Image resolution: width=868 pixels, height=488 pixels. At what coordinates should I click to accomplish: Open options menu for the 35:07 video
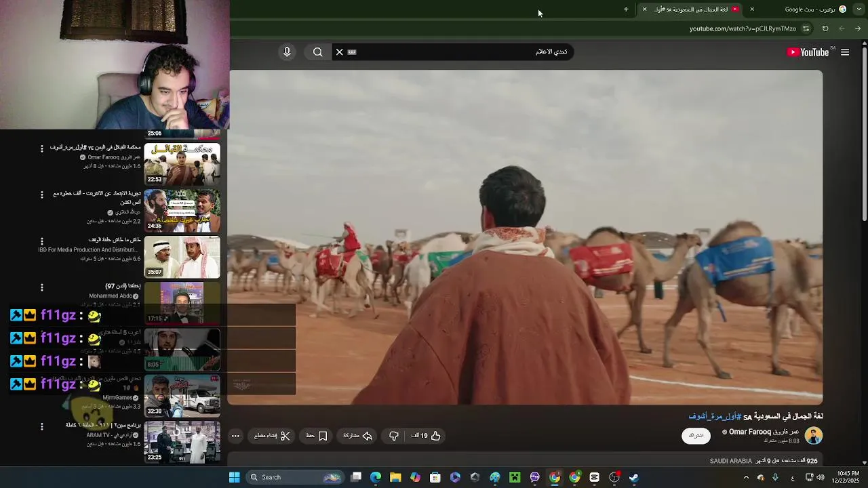point(41,241)
